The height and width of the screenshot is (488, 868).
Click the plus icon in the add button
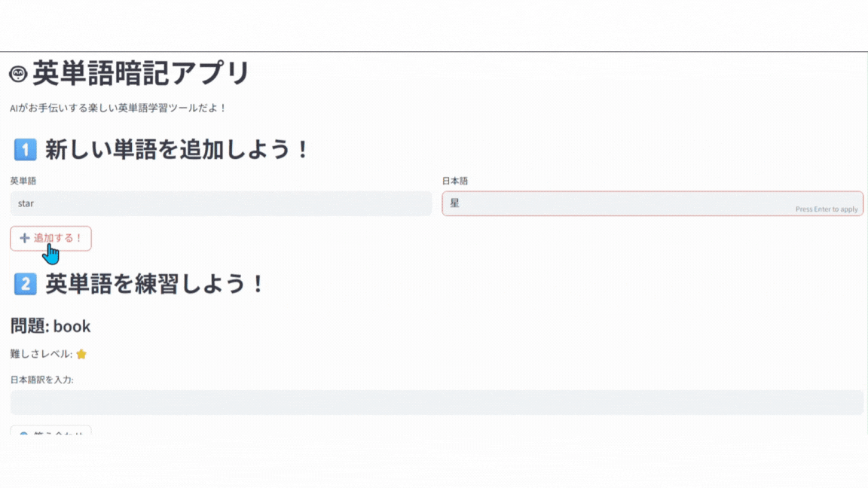click(25, 238)
